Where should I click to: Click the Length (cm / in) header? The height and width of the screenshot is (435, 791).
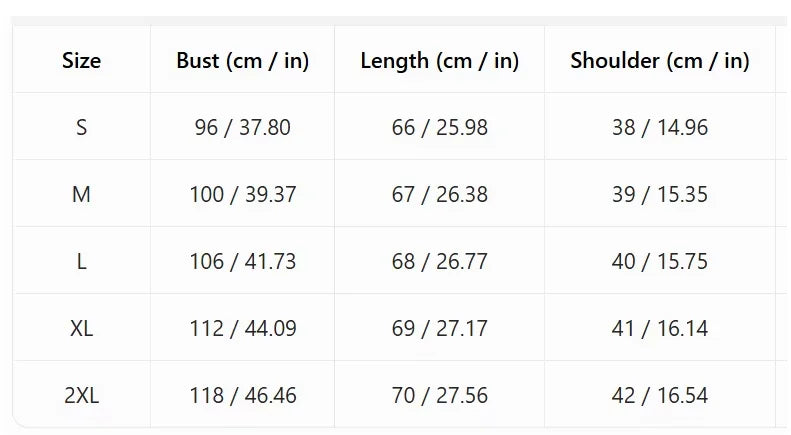pos(439,61)
